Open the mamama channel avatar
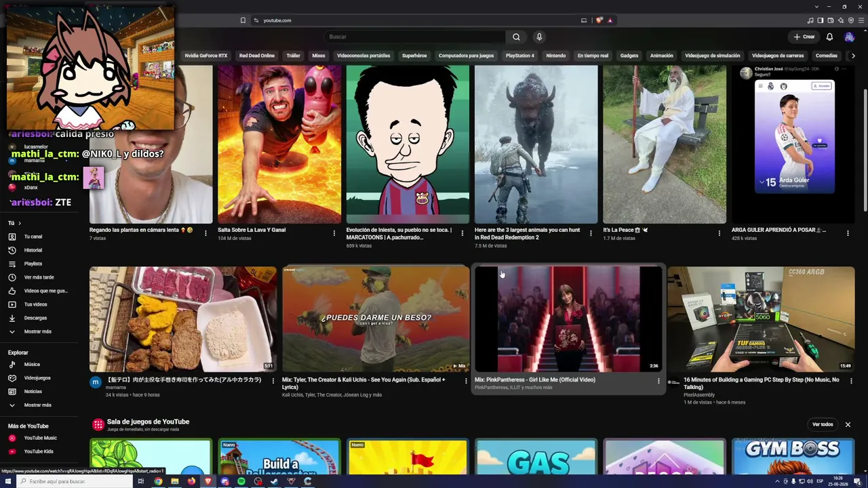The height and width of the screenshot is (488, 868). click(x=96, y=382)
